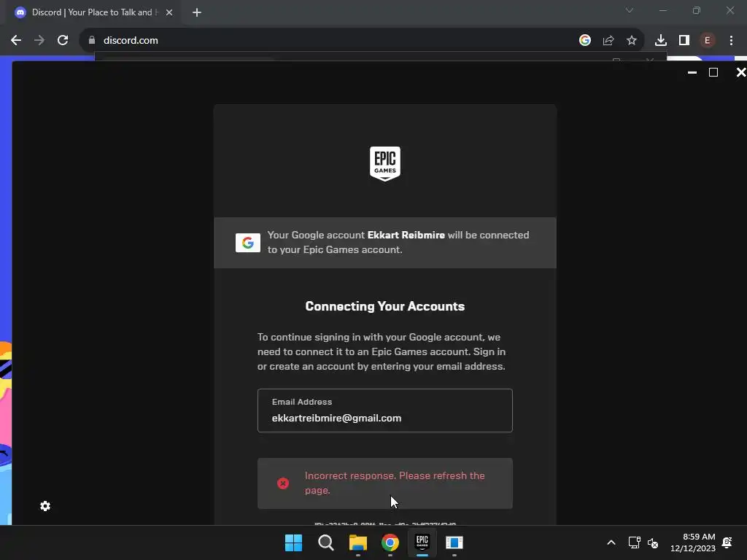Image resolution: width=747 pixels, height=560 pixels.
Task: Open the settings gear in launcher window
Action: [x=45, y=506]
